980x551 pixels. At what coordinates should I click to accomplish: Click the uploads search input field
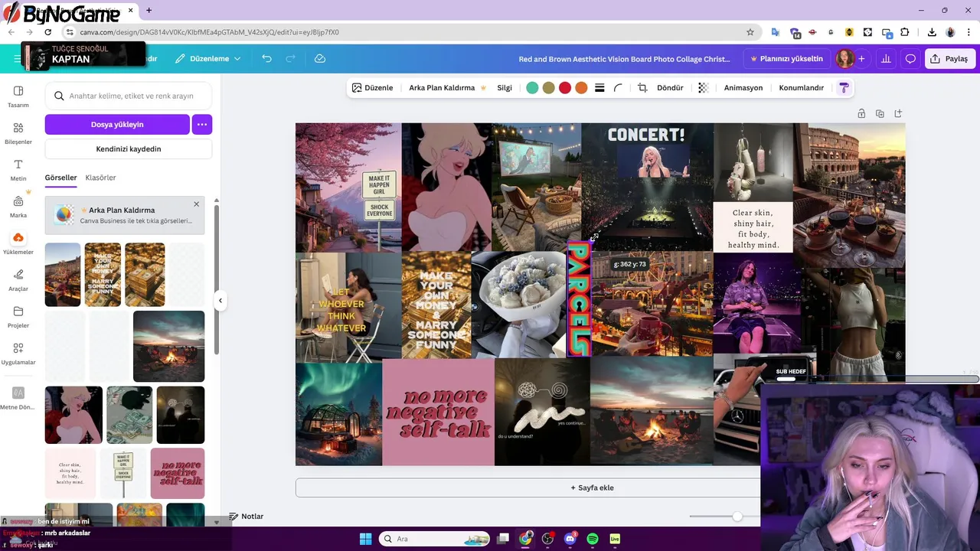click(x=129, y=96)
